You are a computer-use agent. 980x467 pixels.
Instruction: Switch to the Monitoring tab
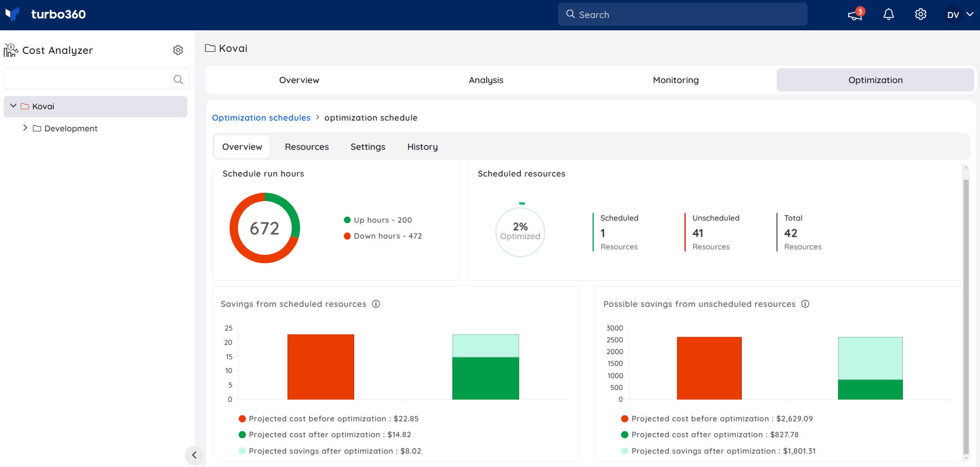[676, 80]
